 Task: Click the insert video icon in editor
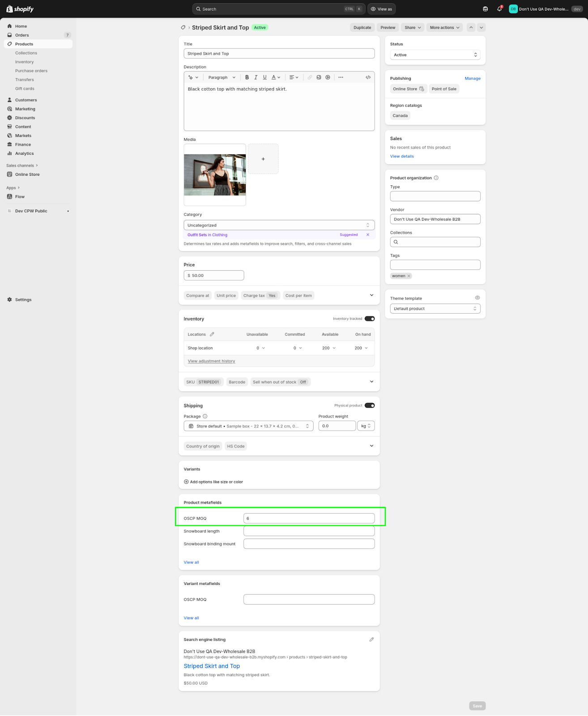(x=328, y=77)
